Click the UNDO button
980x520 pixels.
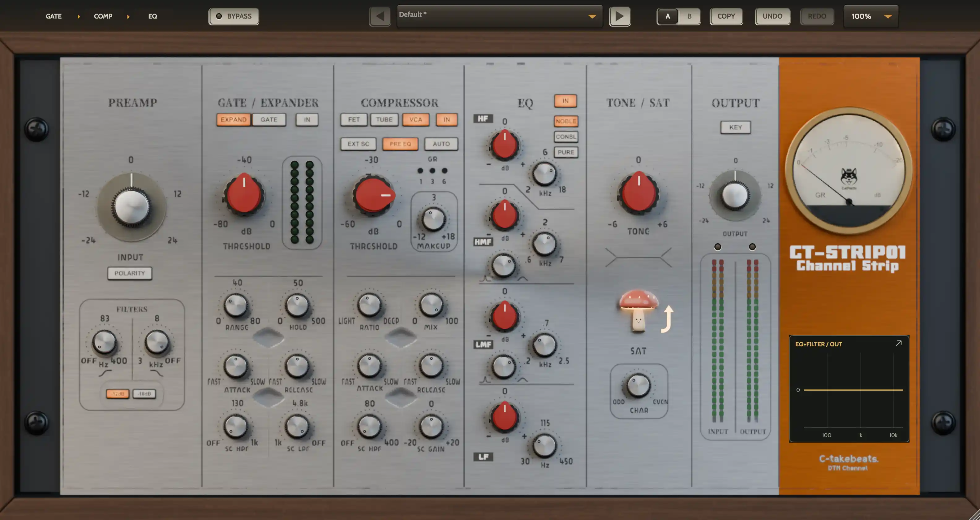[x=772, y=16]
